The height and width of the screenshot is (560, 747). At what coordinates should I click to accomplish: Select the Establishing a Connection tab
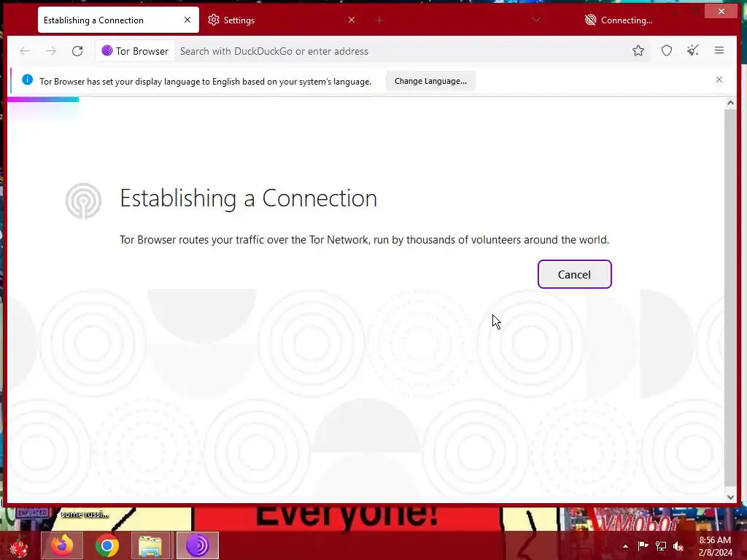pyautogui.click(x=118, y=20)
